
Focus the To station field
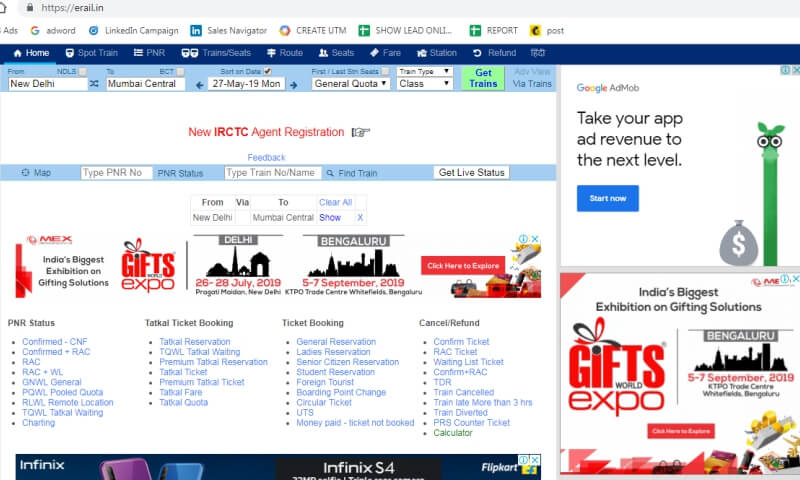point(145,84)
